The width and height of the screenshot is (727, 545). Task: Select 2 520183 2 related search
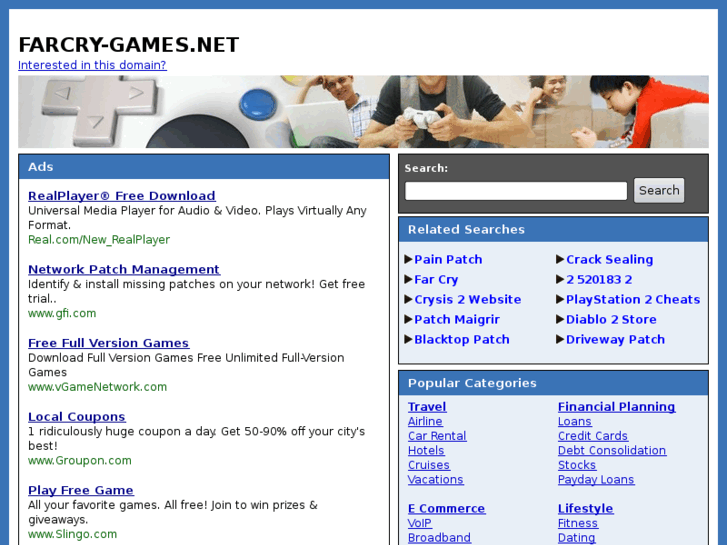coord(599,280)
